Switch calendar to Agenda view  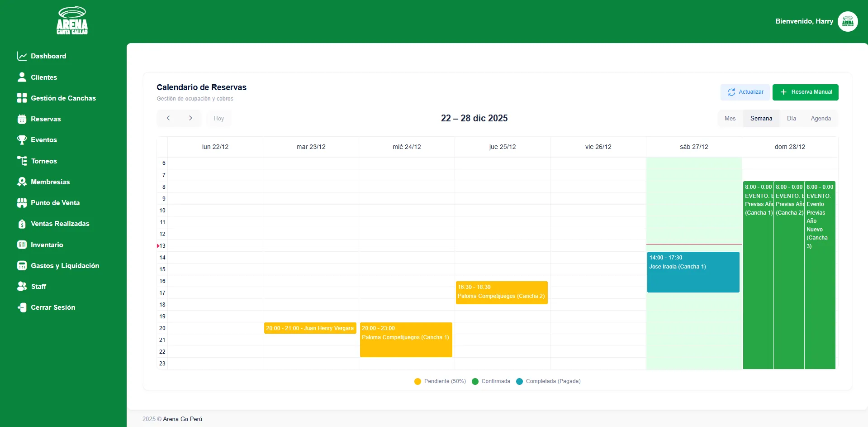click(821, 119)
